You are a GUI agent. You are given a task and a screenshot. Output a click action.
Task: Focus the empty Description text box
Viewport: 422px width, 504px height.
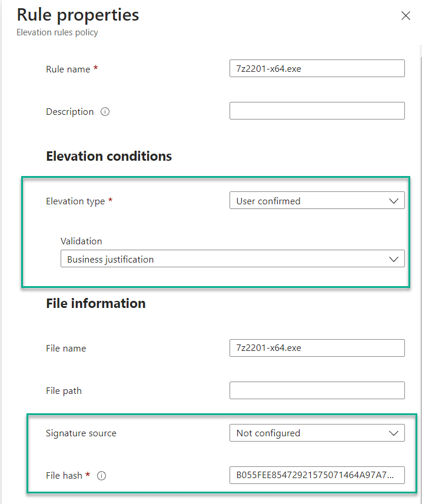317,111
